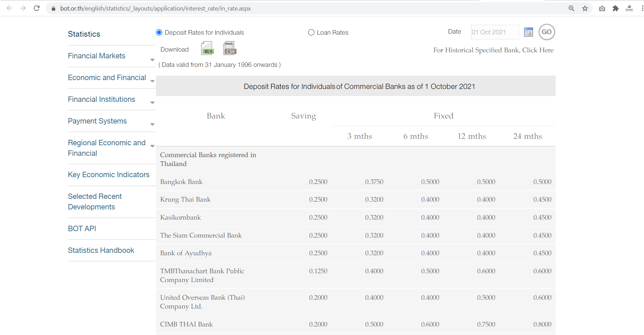Download data as CSV file
The height and width of the screenshot is (335, 644).
230,48
